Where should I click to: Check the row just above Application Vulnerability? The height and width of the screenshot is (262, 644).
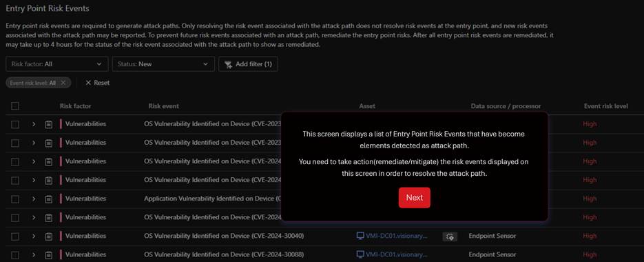click(x=15, y=180)
